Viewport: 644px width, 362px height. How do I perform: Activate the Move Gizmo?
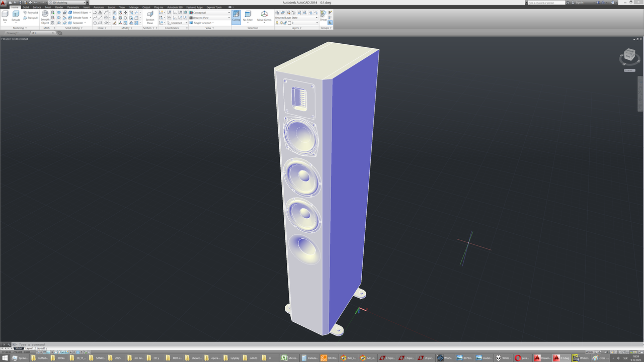tap(264, 17)
